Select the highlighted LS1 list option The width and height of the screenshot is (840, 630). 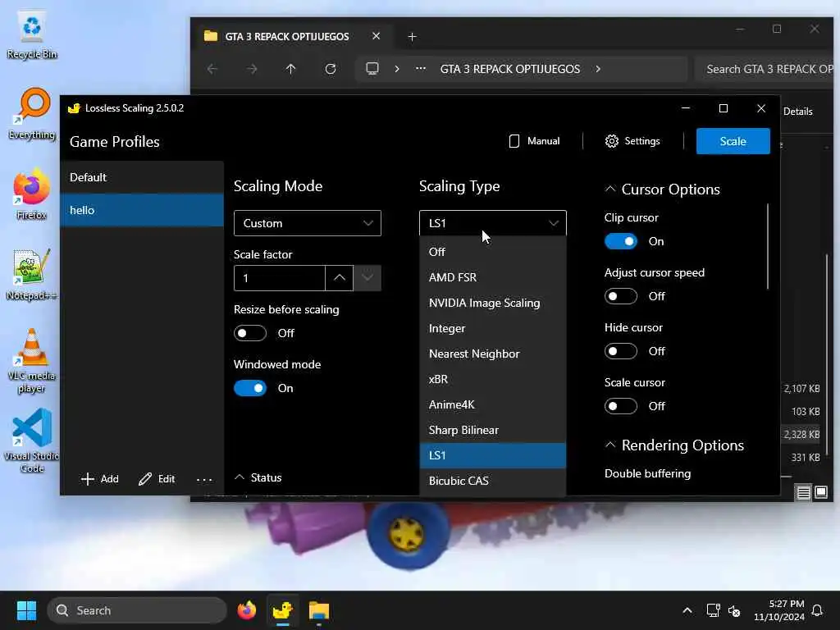coord(493,455)
